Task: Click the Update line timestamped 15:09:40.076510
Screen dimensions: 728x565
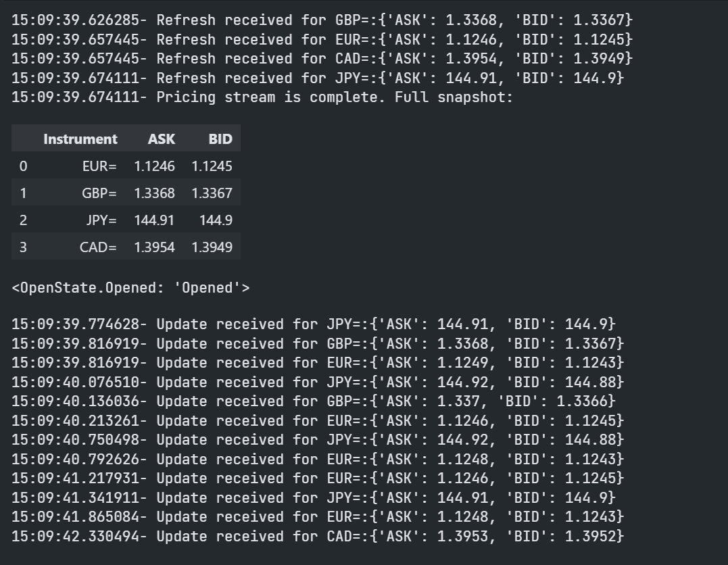Action: 318,382
